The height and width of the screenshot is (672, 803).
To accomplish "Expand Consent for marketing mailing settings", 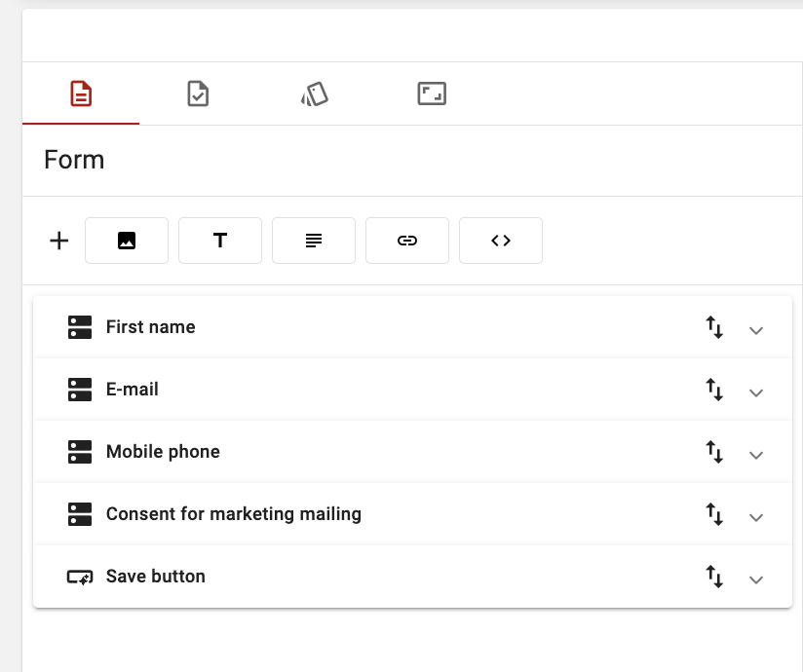I will click(757, 516).
